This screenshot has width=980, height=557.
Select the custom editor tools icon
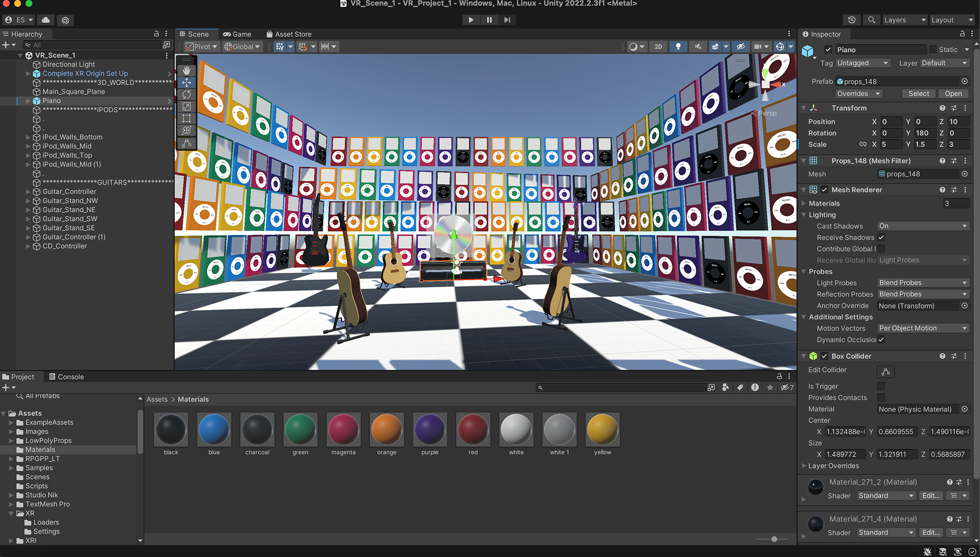187,143
